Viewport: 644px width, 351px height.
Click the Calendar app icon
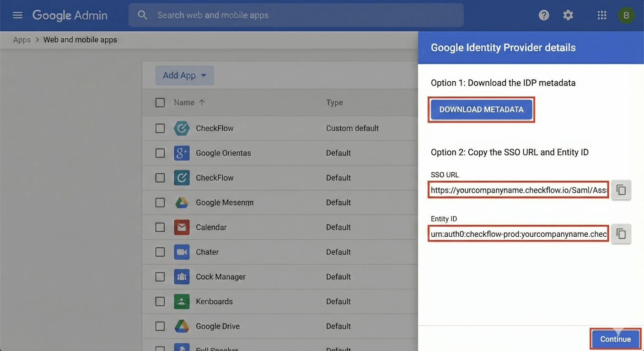tap(182, 227)
